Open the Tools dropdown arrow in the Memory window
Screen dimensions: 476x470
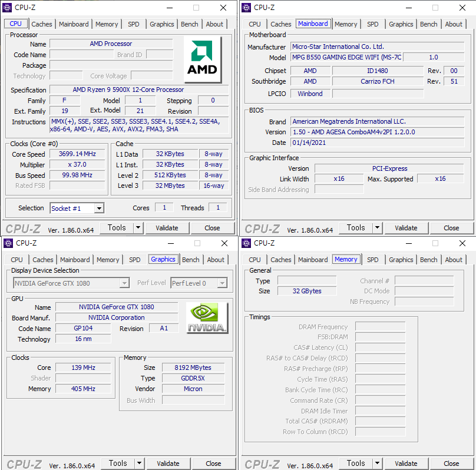[377, 464]
